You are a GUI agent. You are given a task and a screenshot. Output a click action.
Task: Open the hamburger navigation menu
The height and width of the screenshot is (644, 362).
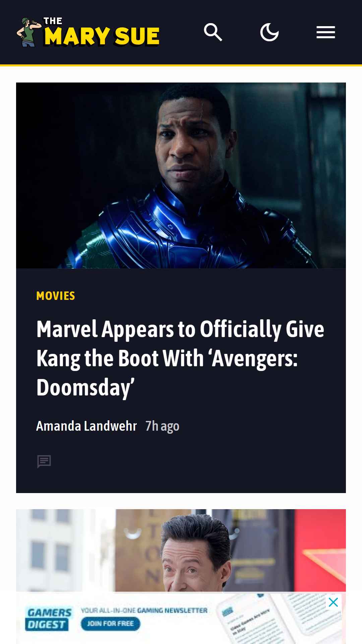[x=326, y=32]
